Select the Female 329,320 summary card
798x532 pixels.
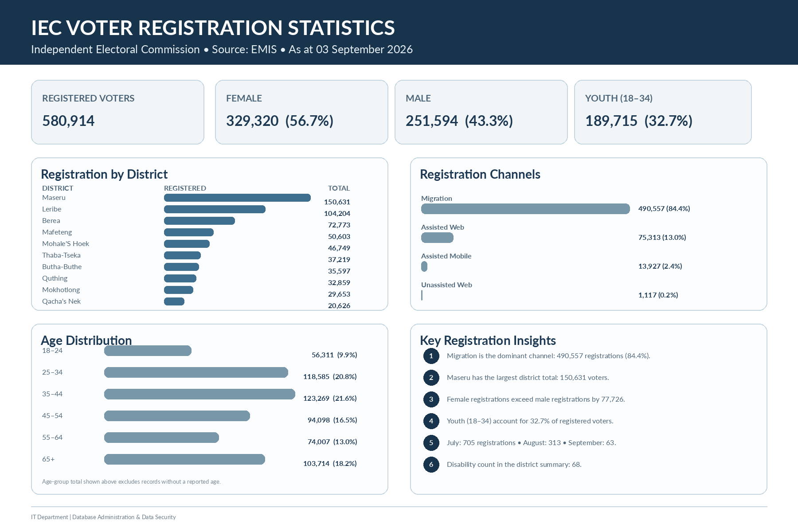tap(301, 112)
